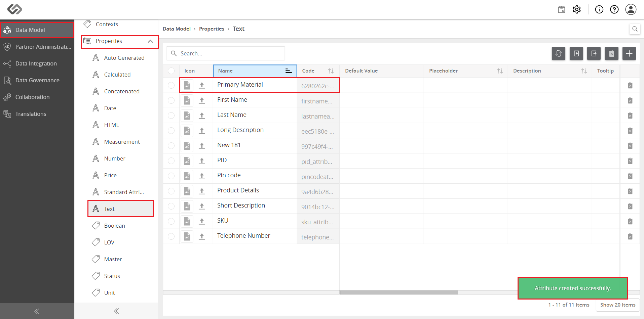This screenshot has width=644, height=319.
Task: Click the search magnifier at top right
Action: (x=635, y=29)
